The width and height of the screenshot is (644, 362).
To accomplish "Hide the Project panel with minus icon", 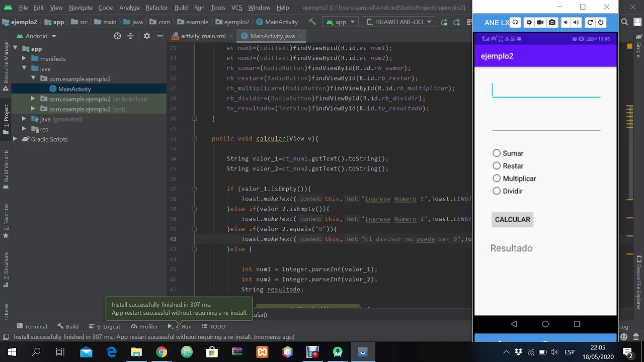I will point(160,36).
